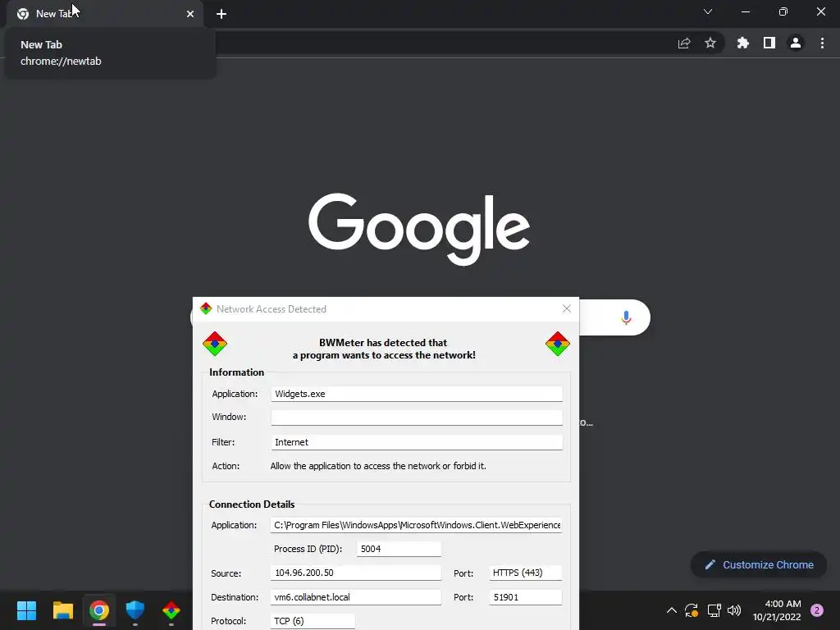
Task: Close the New Tab tab
Action: (190, 14)
